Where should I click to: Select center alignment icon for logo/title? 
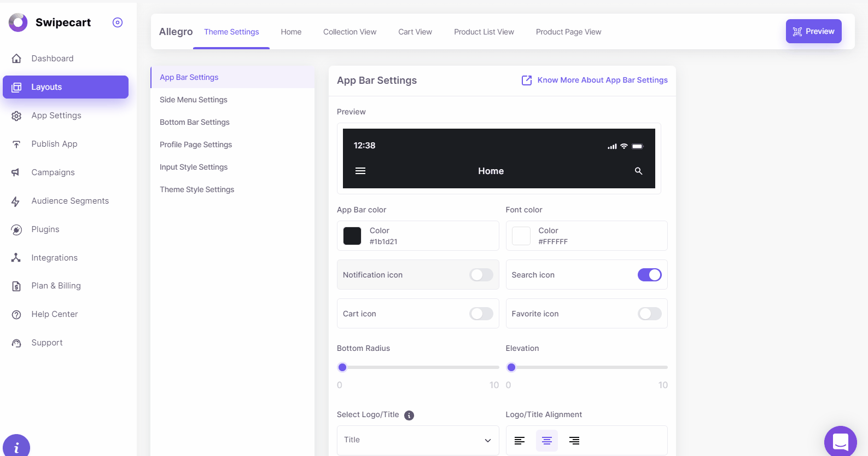pyautogui.click(x=546, y=441)
